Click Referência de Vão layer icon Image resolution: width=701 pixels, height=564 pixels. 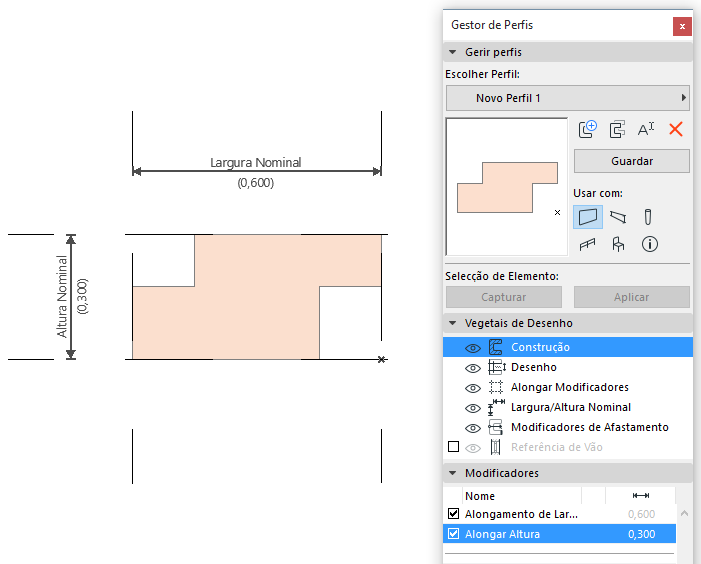point(495,447)
